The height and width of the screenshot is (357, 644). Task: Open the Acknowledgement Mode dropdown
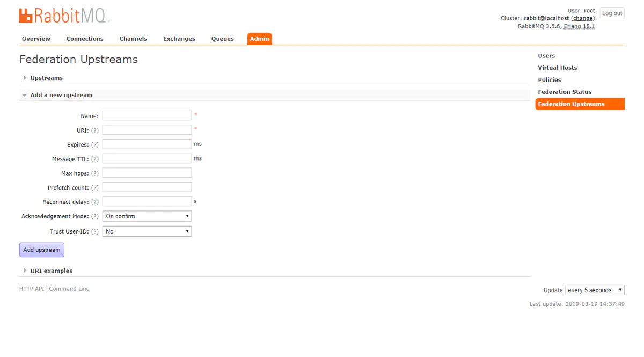point(147,216)
